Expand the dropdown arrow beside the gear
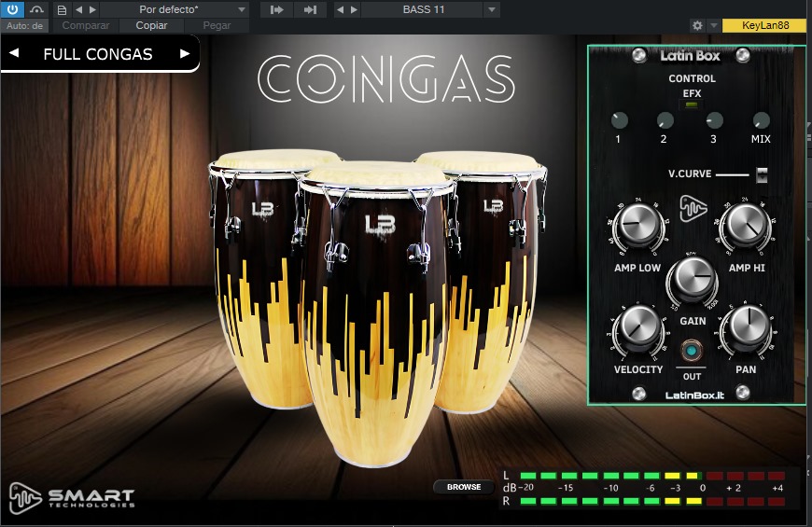Screen dimensions: 812x527 coord(714,25)
